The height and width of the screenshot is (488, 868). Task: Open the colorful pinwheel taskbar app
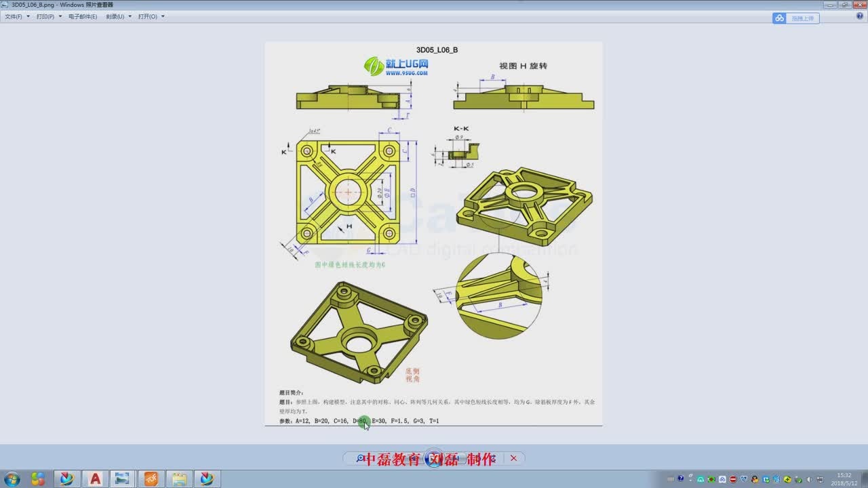click(38, 479)
